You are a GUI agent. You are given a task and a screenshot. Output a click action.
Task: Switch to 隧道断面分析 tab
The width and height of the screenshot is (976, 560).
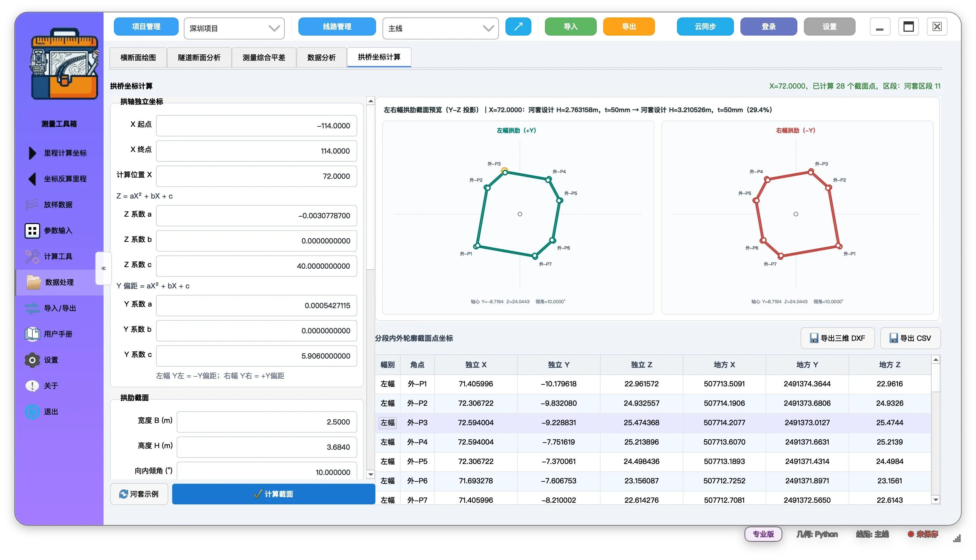click(x=199, y=57)
